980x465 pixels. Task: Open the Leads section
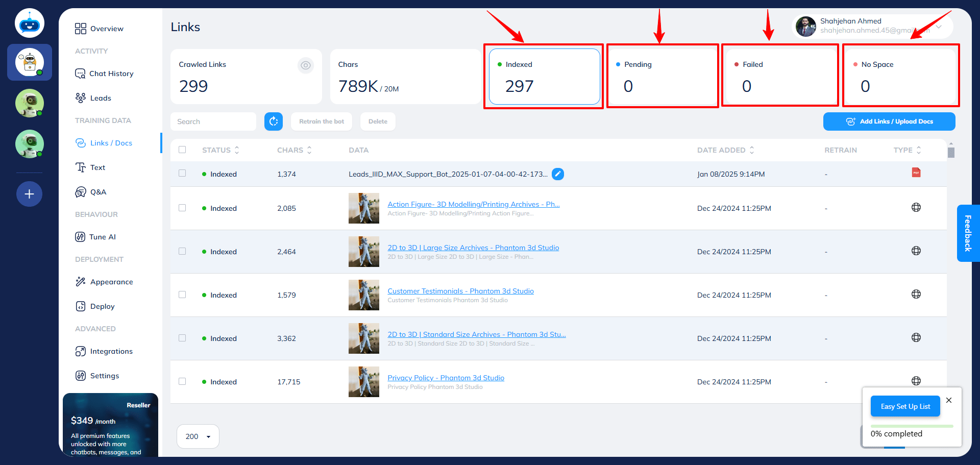pos(100,97)
